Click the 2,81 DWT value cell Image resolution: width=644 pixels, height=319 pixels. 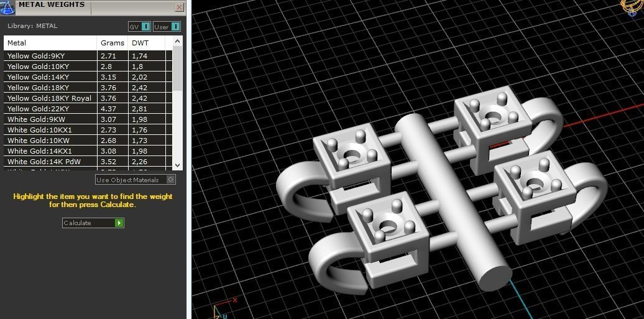coord(147,109)
